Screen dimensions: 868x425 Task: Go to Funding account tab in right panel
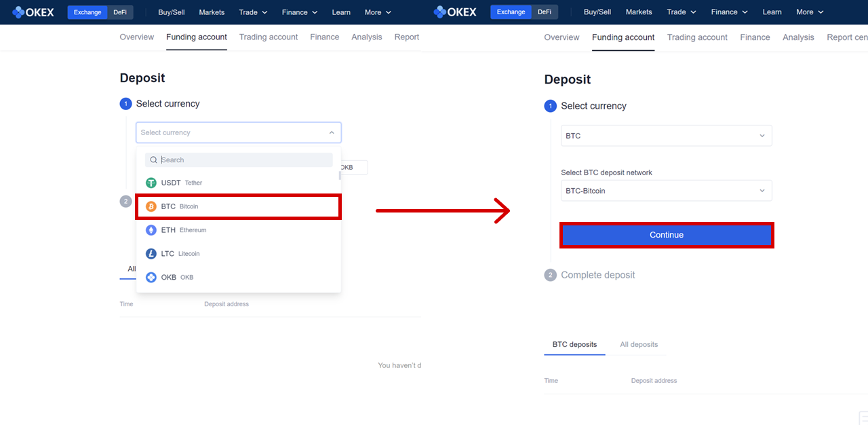tap(623, 37)
